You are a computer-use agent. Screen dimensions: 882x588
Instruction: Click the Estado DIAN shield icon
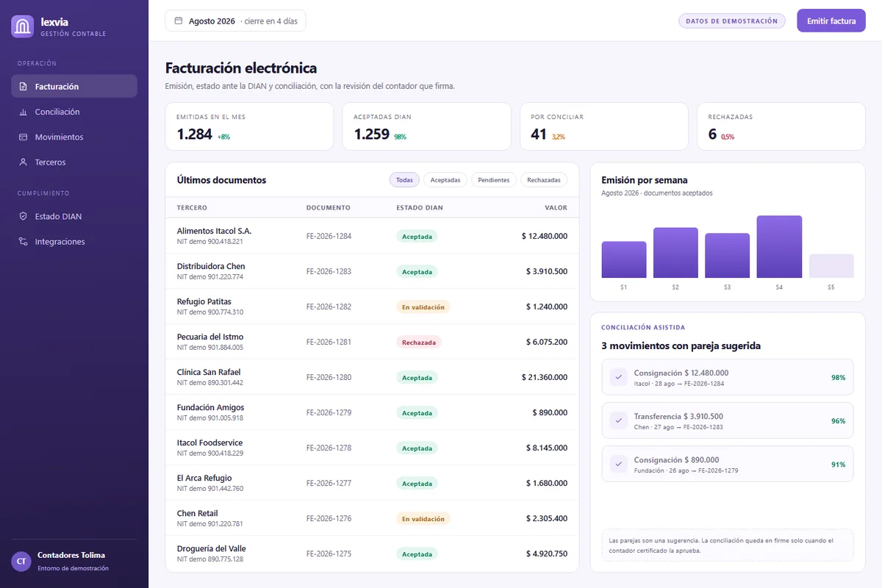23,216
